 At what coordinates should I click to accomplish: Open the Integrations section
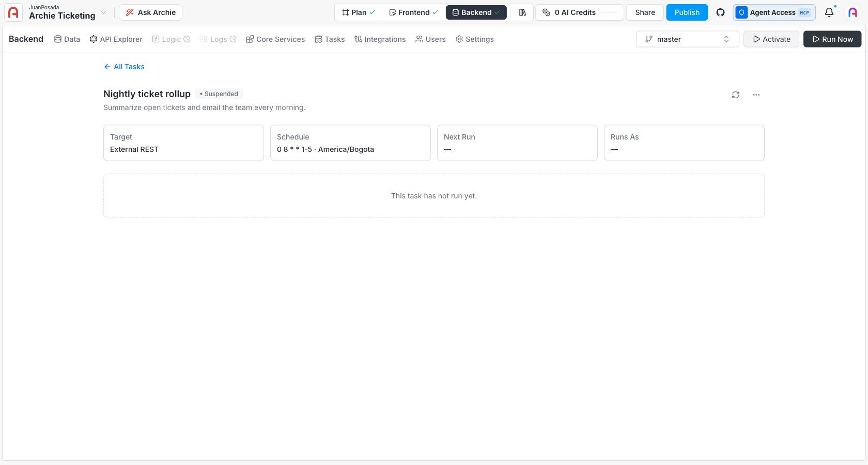point(380,39)
